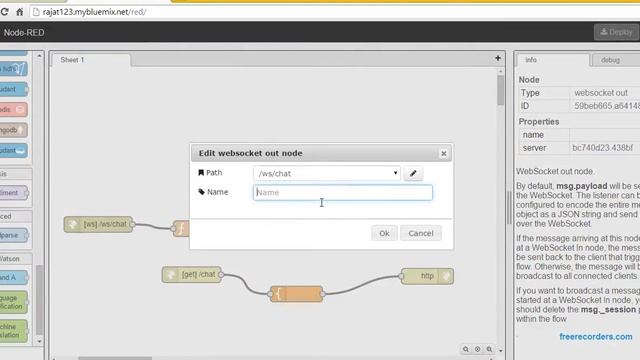640x360 pixels.
Task: Click the server value bc740d23.438bf
Action: (x=602, y=148)
